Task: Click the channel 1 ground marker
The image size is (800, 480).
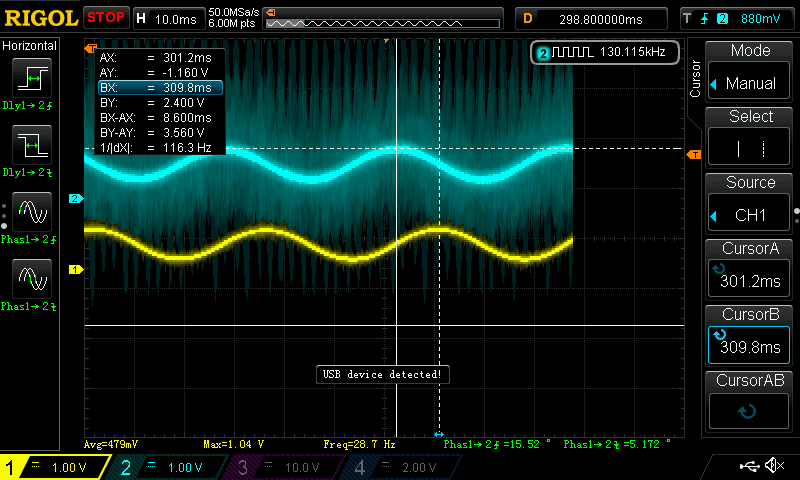Action: (x=76, y=269)
